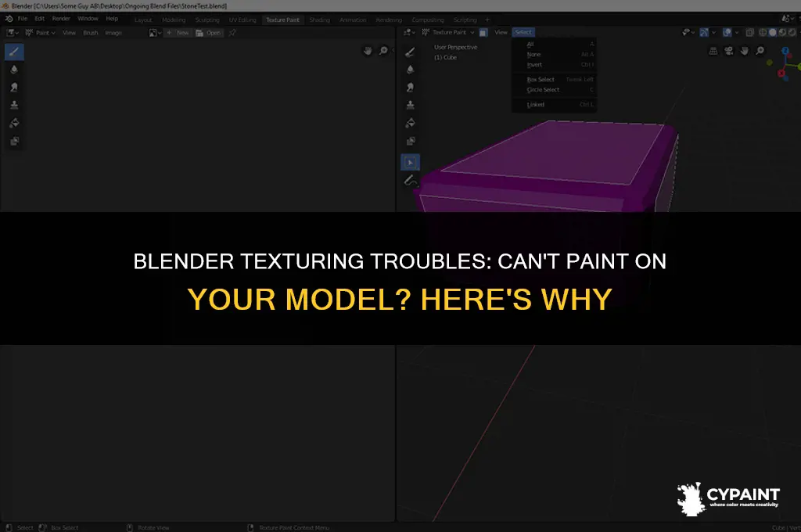
Task: Click the Blender logo icon in menu bar
Action: point(9,19)
